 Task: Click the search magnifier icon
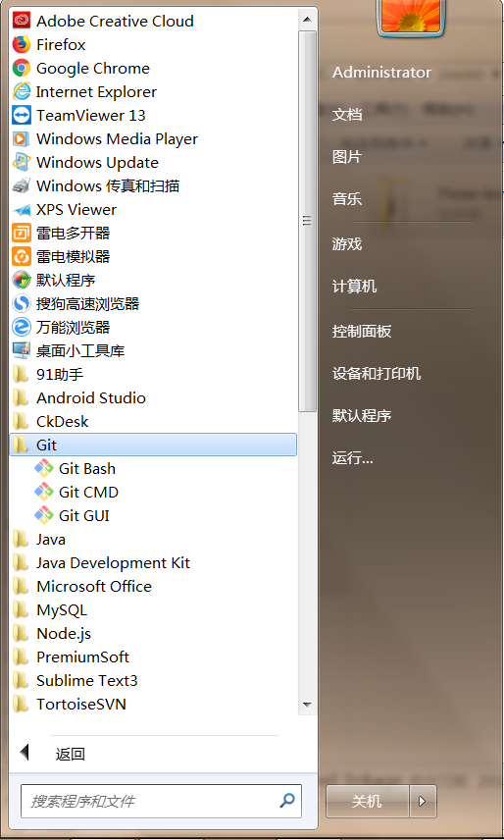click(x=287, y=801)
